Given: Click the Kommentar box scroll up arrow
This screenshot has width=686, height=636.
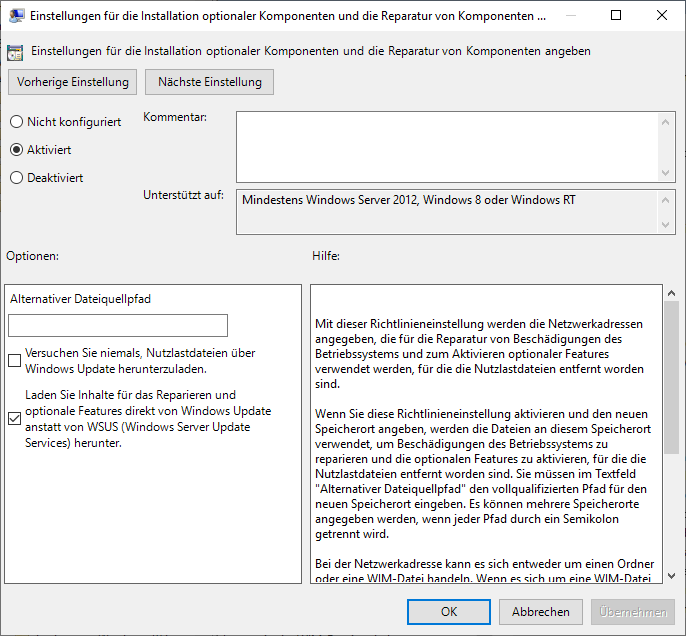Looking at the screenshot, I should point(667,120).
